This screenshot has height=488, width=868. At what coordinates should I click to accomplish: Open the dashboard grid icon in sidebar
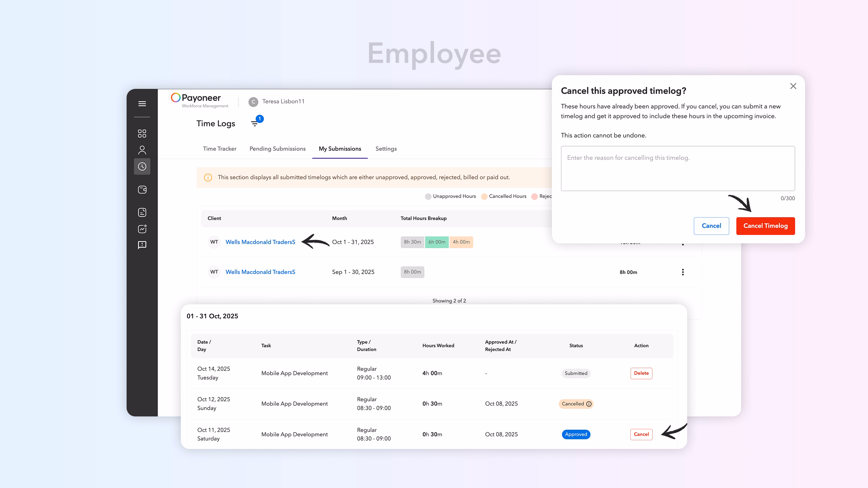142,133
